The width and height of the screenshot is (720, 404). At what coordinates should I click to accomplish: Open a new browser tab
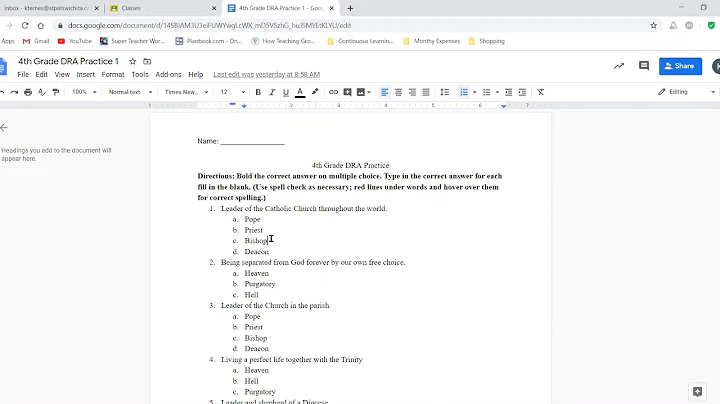pos(350,8)
